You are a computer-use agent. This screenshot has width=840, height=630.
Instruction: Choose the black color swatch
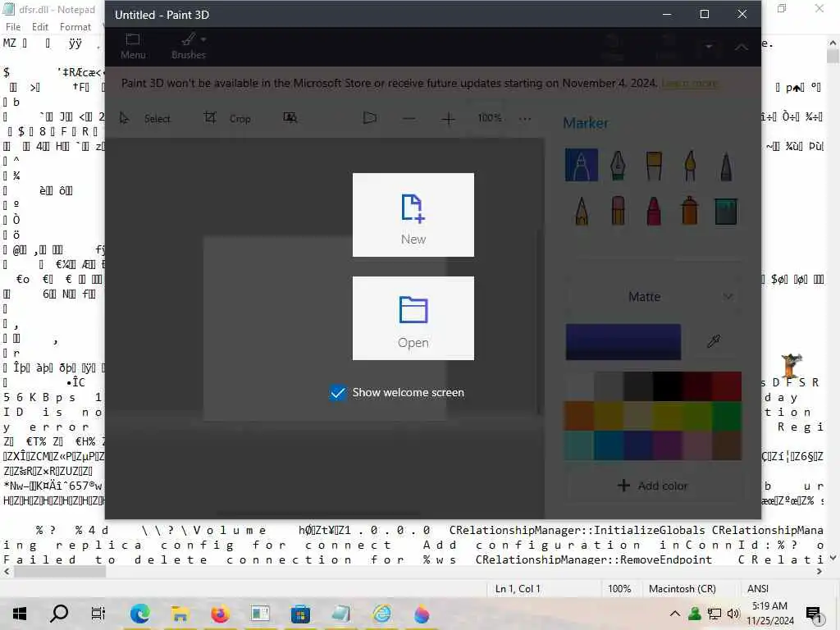[x=668, y=386]
